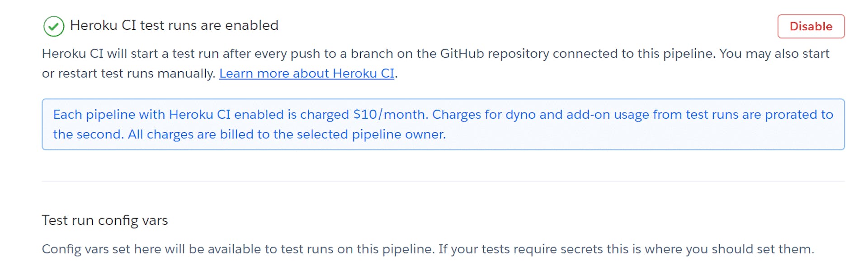Click the "You may also start" text

(774, 54)
